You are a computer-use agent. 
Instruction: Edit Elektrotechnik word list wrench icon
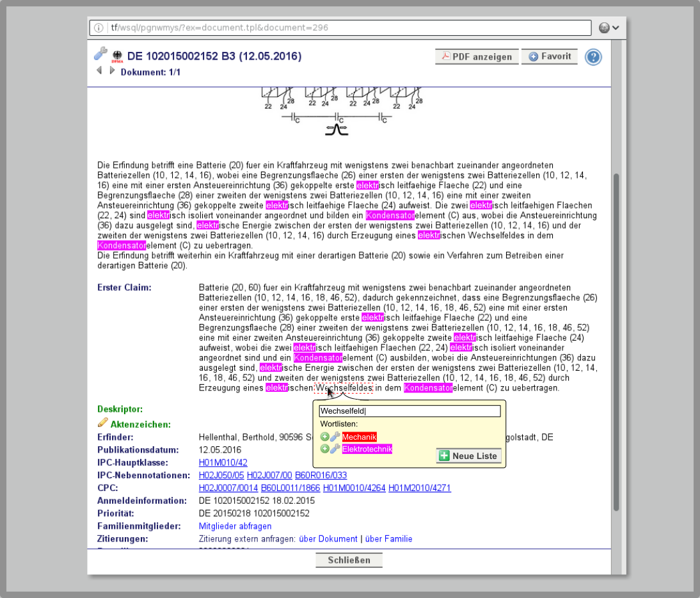pyautogui.click(x=335, y=449)
